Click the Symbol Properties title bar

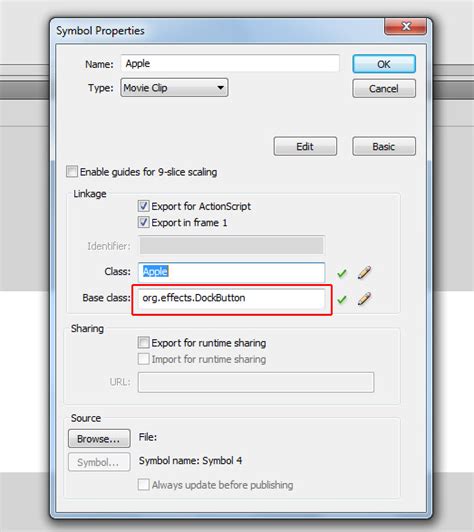coord(217,31)
